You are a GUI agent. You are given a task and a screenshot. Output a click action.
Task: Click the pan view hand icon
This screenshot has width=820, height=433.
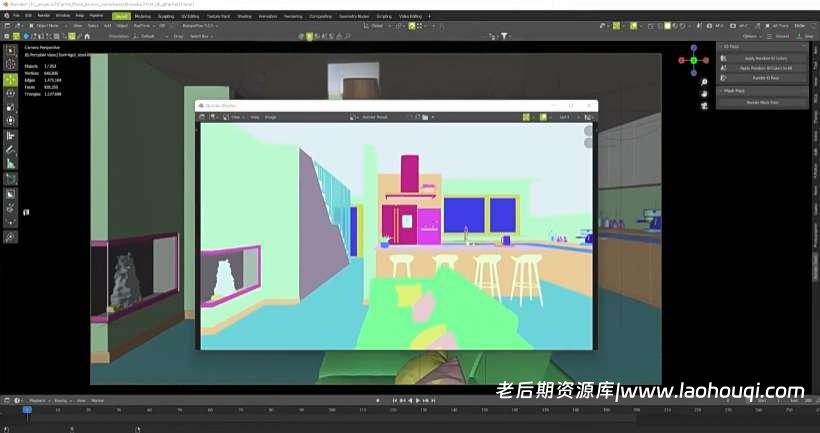pyautogui.click(x=704, y=94)
